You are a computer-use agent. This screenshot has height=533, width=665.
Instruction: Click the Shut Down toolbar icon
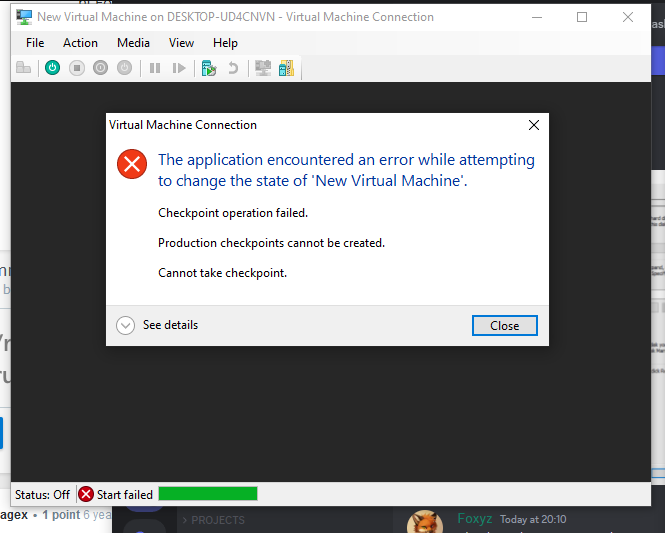pos(101,68)
